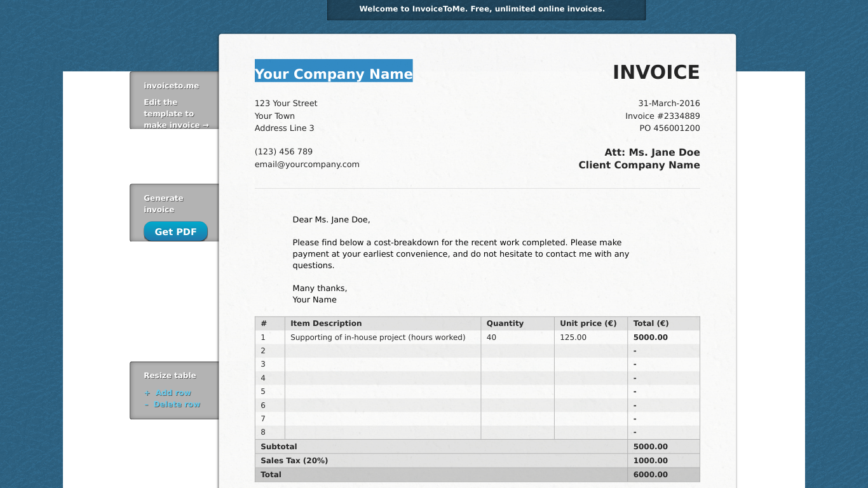Edit the unit price 125.00
The image size is (868, 488).
(x=590, y=337)
